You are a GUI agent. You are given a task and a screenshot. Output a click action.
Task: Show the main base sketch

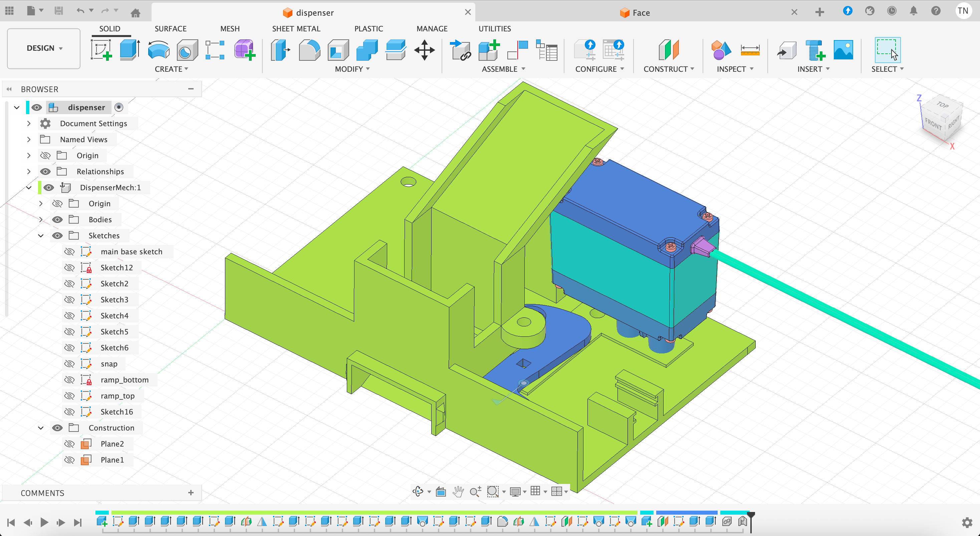[x=69, y=251]
